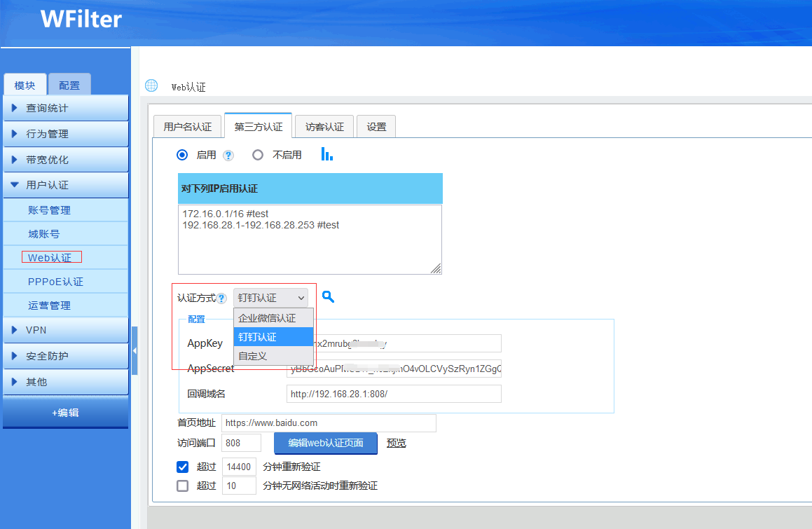Click the magnifier icon beside 认证方式 dropdown
This screenshot has height=529, width=812.
[328, 297]
